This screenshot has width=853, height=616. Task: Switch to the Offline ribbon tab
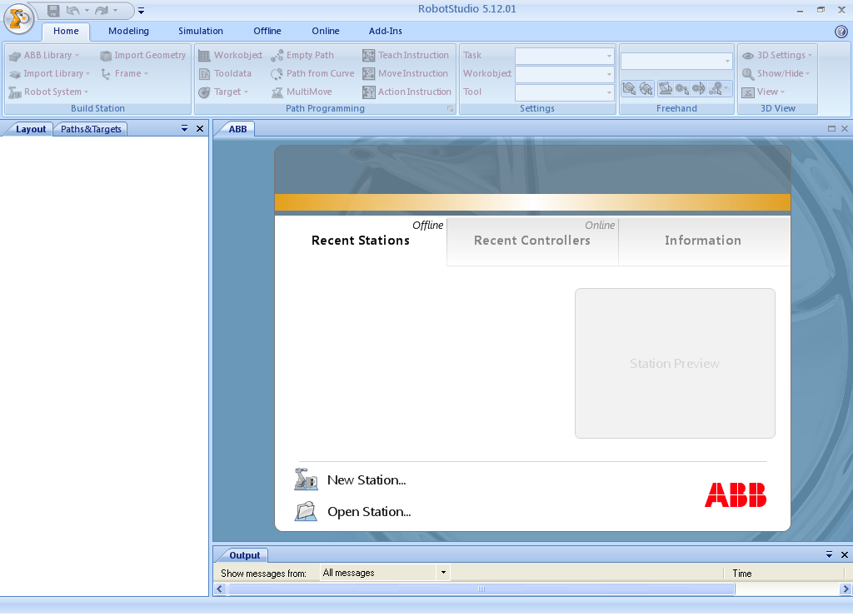click(x=267, y=31)
